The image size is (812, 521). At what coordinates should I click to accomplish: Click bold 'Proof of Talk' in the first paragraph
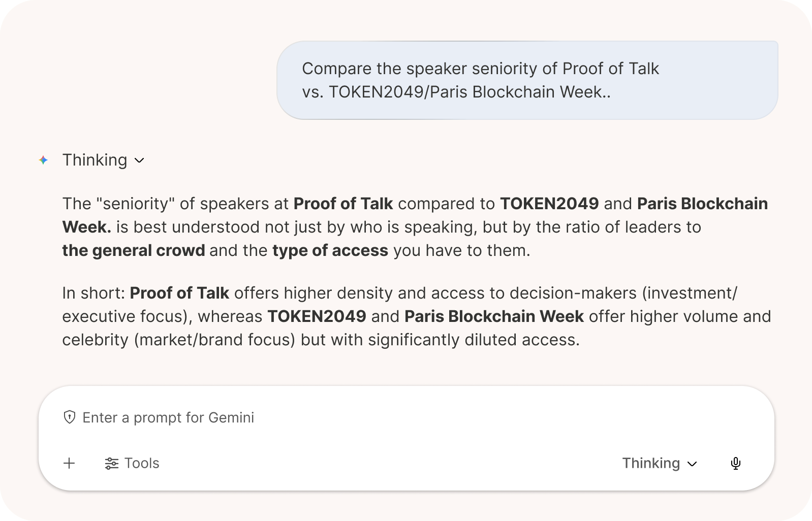(x=343, y=204)
